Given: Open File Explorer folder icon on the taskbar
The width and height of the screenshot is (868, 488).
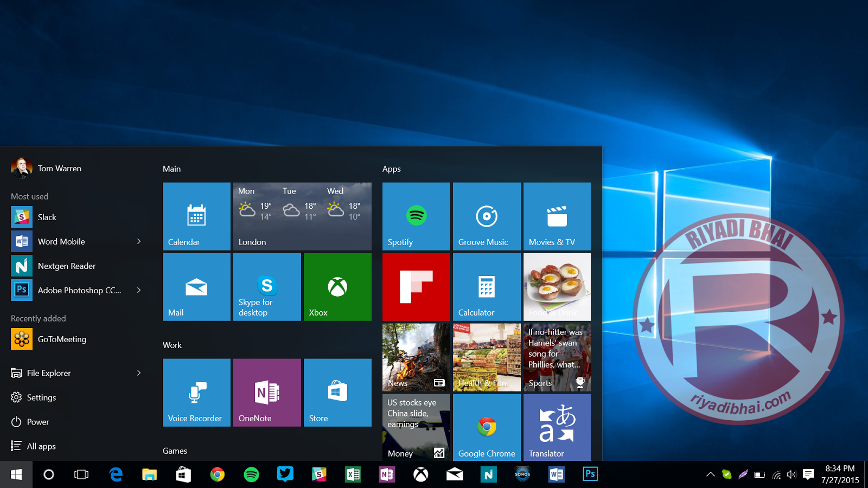Looking at the screenshot, I should tap(149, 474).
